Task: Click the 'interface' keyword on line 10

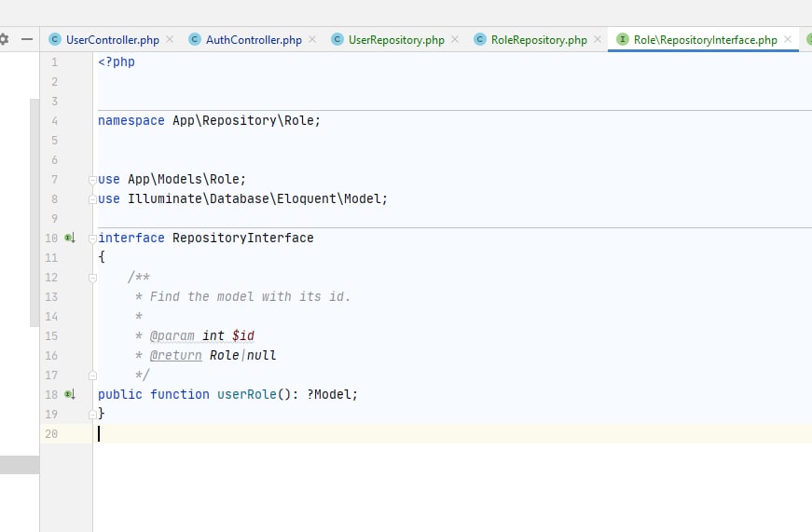Action: click(x=131, y=239)
